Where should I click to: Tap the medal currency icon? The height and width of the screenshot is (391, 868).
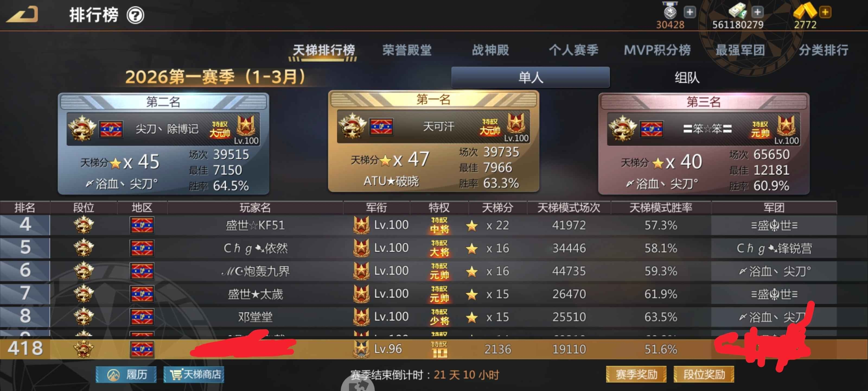[x=670, y=11]
